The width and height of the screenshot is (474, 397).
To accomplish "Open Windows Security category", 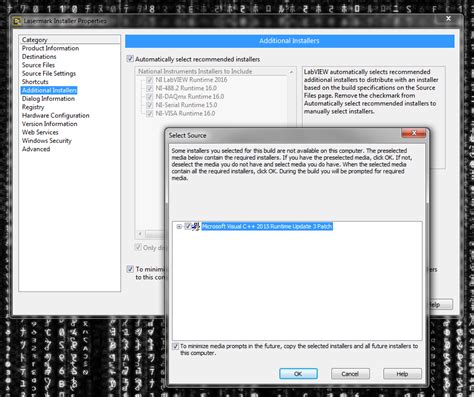I will point(47,141).
